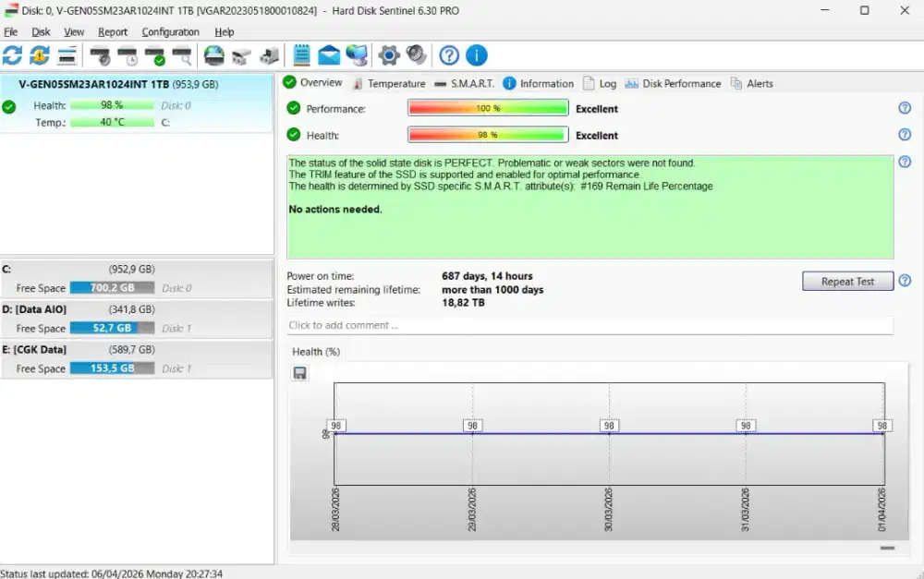Click the Performance help question mark circle
The width and height of the screenshot is (924, 579).
[904, 108]
